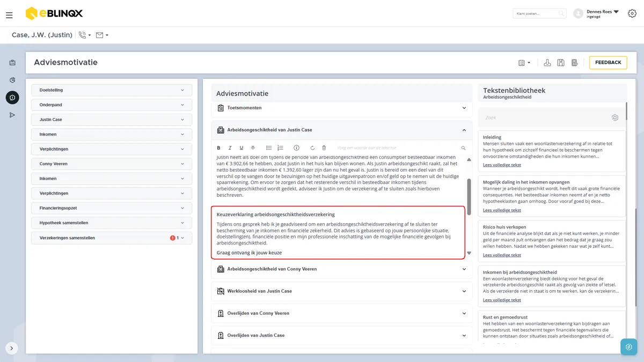
Task: Expand the Onderpand section
Action: pyautogui.click(x=112, y=105)
